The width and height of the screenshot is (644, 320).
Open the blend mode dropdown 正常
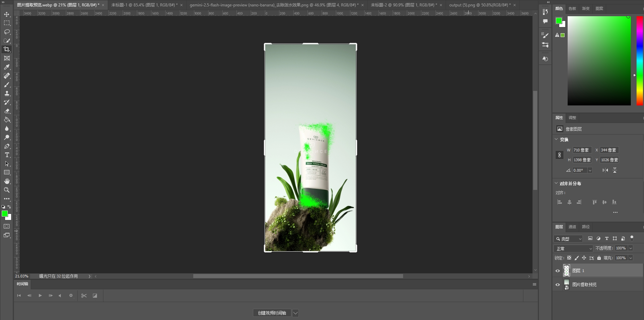point(573,248)
